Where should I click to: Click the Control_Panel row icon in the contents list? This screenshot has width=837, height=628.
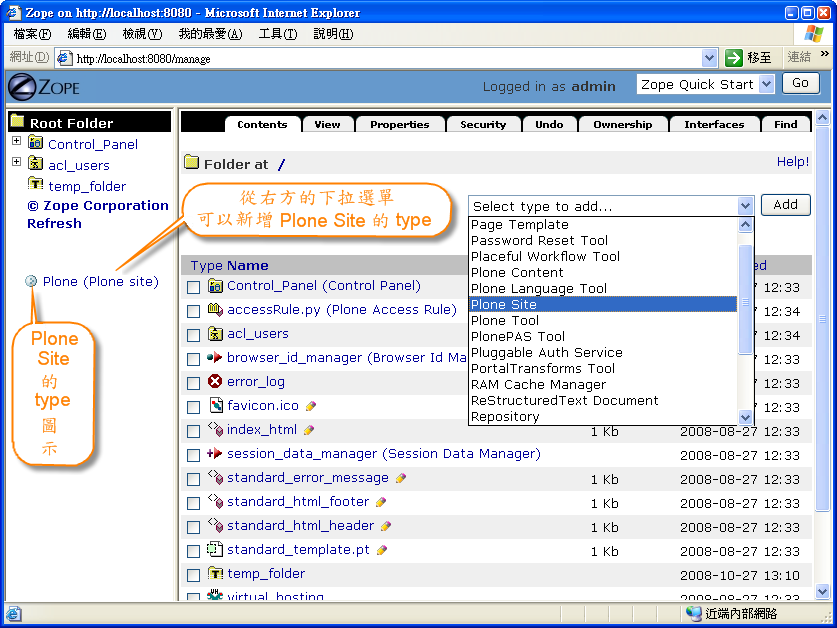coord(215,286)
